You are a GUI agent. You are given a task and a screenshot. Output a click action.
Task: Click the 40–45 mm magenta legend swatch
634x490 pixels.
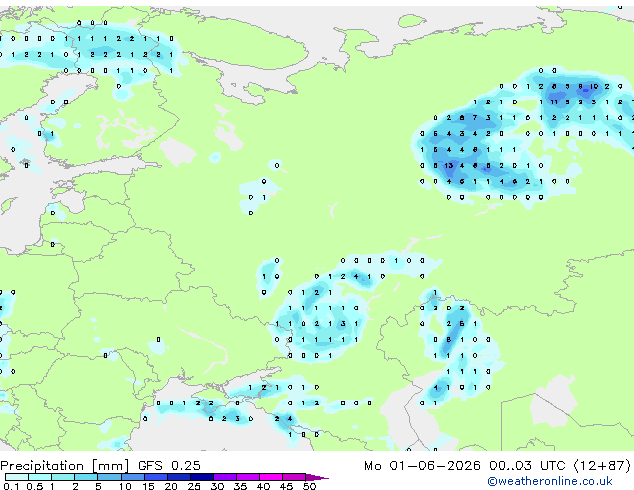point(271,477)
